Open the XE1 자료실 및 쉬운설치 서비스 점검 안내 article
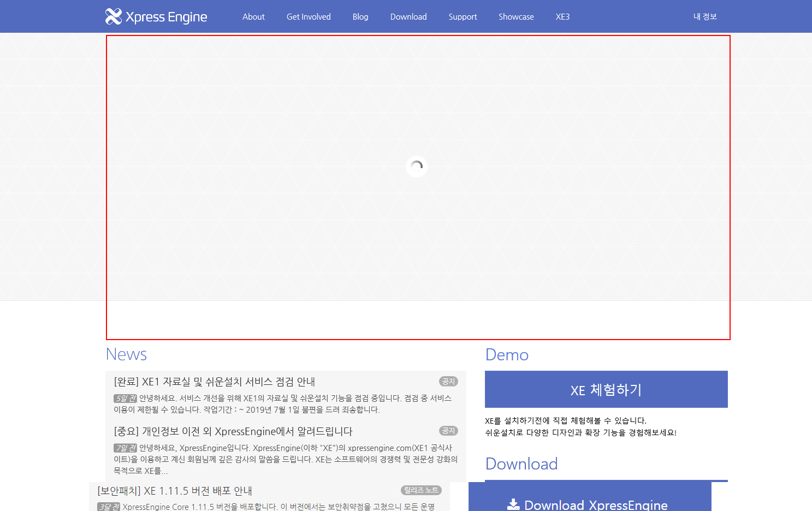The width and height of the screenshot is (812, 511). (x=215, y=382)
